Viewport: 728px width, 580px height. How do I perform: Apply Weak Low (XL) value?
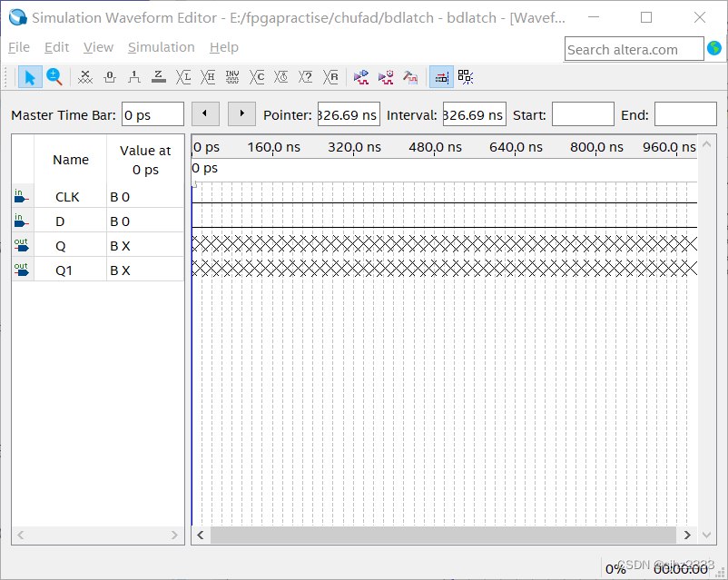point(183,77)
